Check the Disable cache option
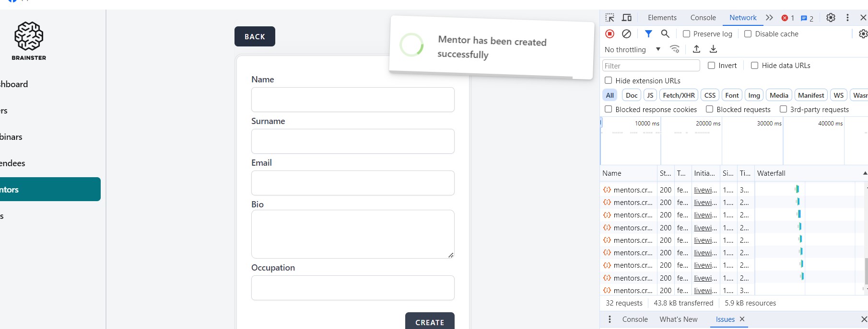Screen dimensions: 868x329 [748, 34]
